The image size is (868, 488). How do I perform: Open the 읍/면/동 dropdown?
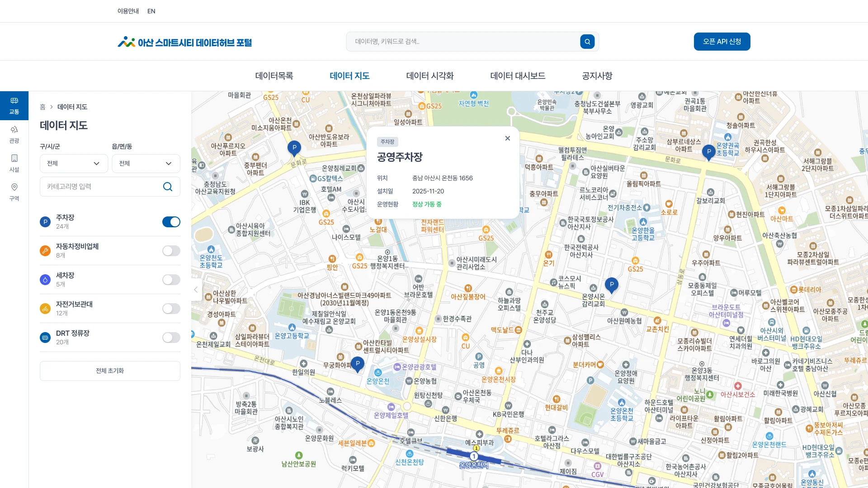pyautogui.click(x=146, y=164)
